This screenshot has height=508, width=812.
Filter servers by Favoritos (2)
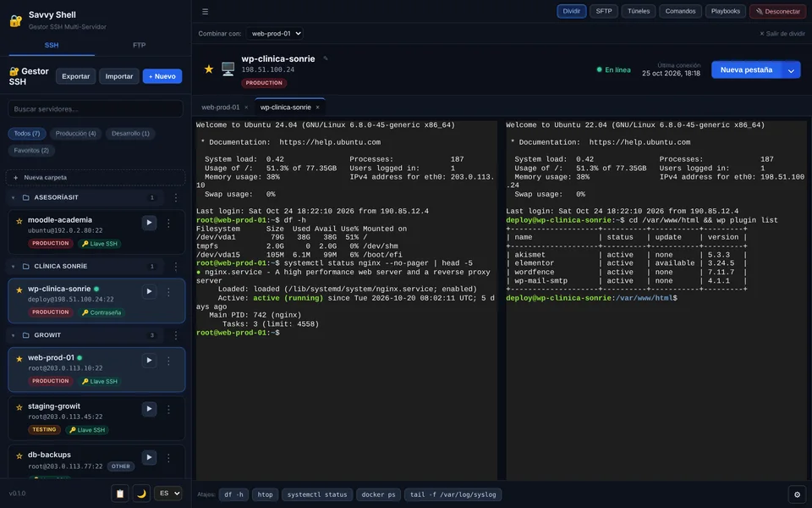pyautogui.click(x=31, y=151)
